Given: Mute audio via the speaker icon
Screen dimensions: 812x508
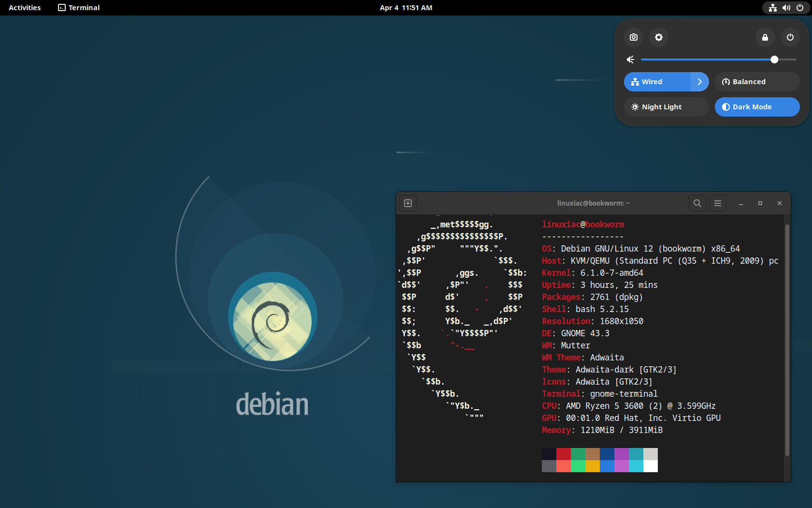Looking at the screenshot, I should tap(630, 59).
